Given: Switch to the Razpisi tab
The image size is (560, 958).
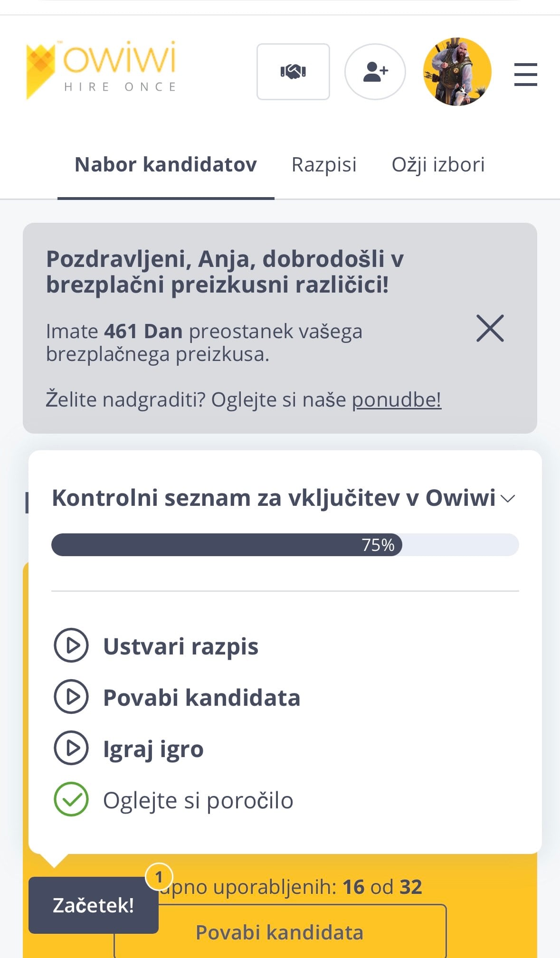Looking at the screenshot, I should (x=324, y=165).
